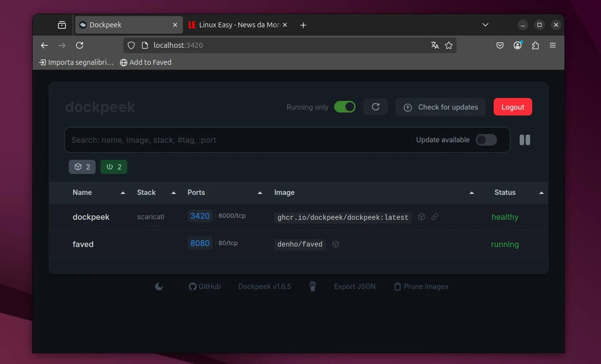Open the GitHub repository icon
Image resolution: width=601 pixels, height=364 pixels.
tap(193, 287)
